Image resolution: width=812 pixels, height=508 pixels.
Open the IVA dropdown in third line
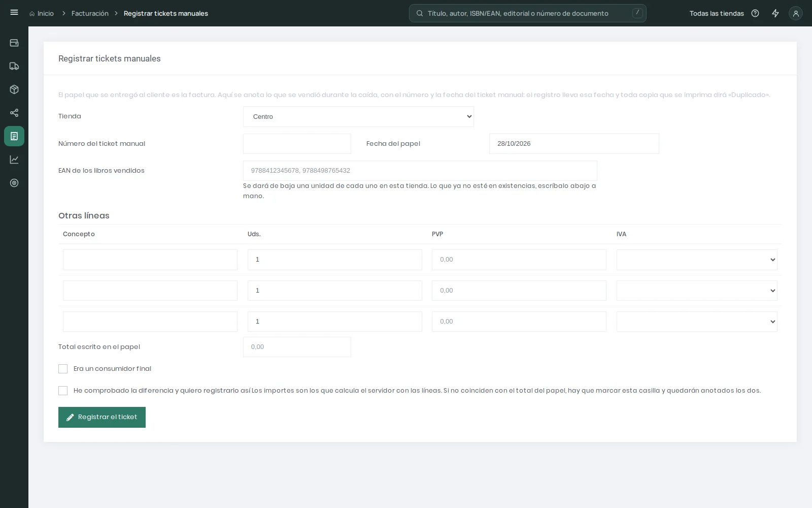pyautogui.click(x=697, y=322)
